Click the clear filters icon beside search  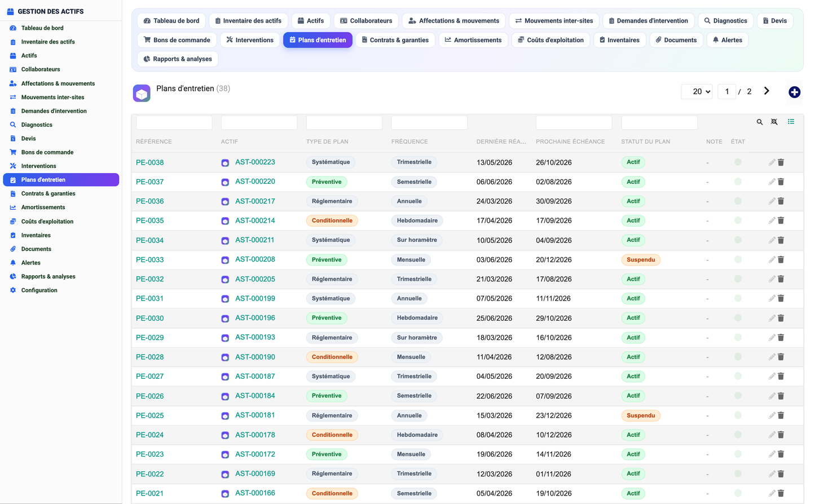(x=774, y=122)
